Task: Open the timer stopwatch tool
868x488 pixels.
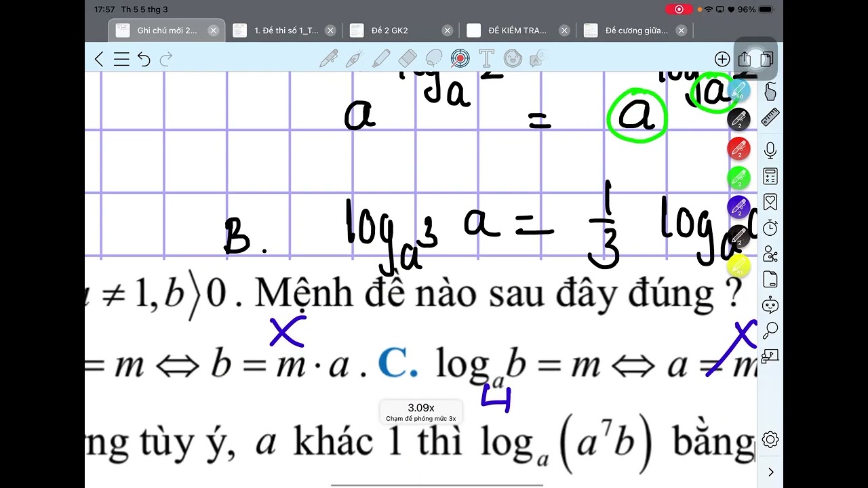Action: pos(770,228)
